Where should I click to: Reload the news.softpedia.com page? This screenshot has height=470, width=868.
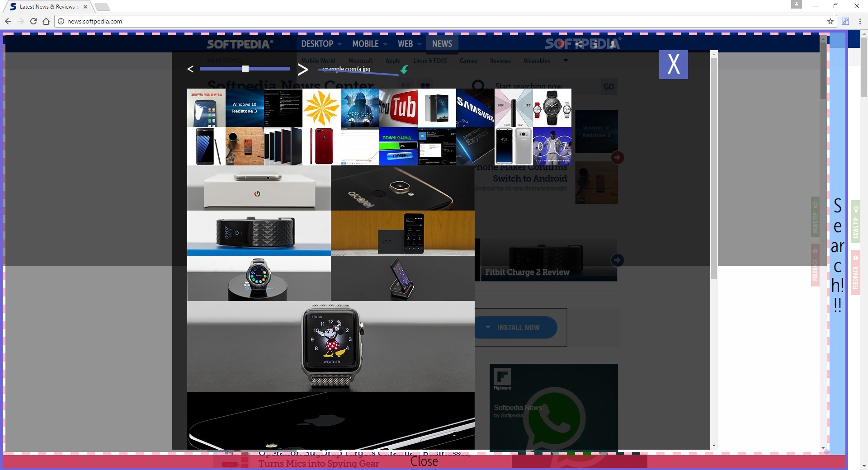[33, 21]
